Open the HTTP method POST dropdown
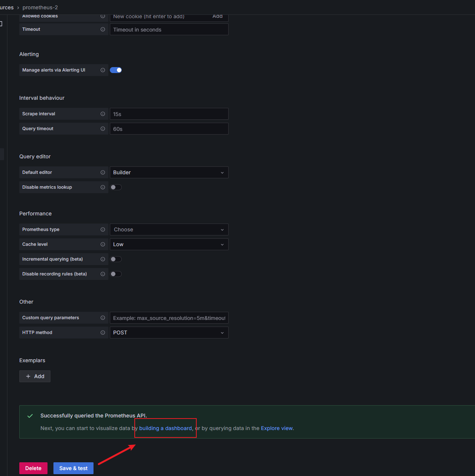Screen dimensions: 475x476 pos(169,333)
